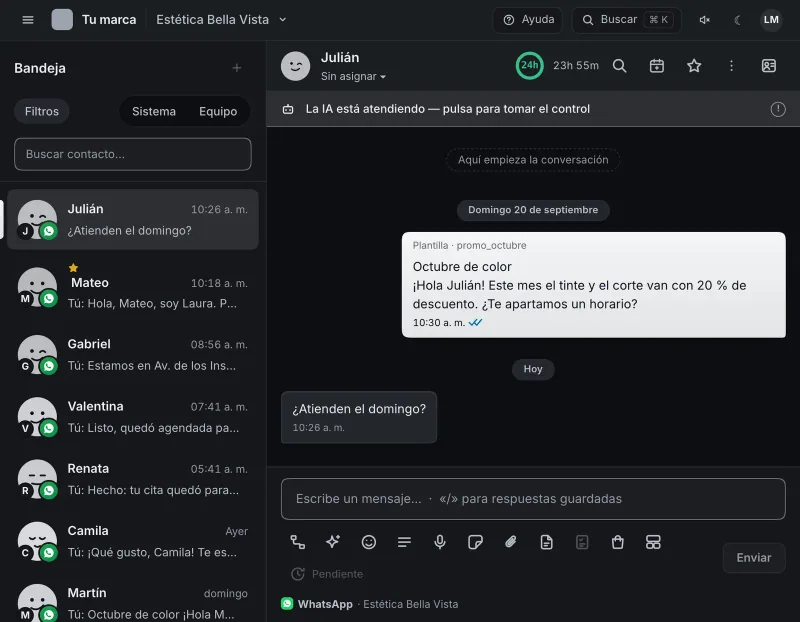Viewport: 800px width, 622px height.
Task: Expand the Estética Bella Vista workspace dropdown
Action: click(x=221, y=20)
